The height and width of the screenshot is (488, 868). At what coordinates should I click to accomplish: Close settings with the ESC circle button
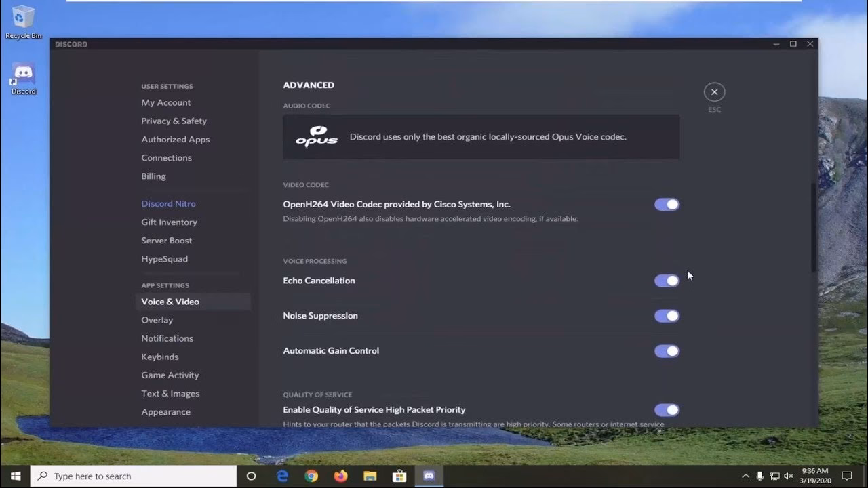coord(714,91)
